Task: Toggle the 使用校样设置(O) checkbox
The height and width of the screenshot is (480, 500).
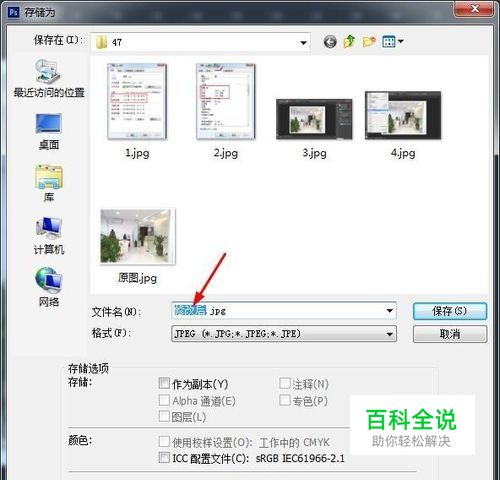Action: pos(164,442)
